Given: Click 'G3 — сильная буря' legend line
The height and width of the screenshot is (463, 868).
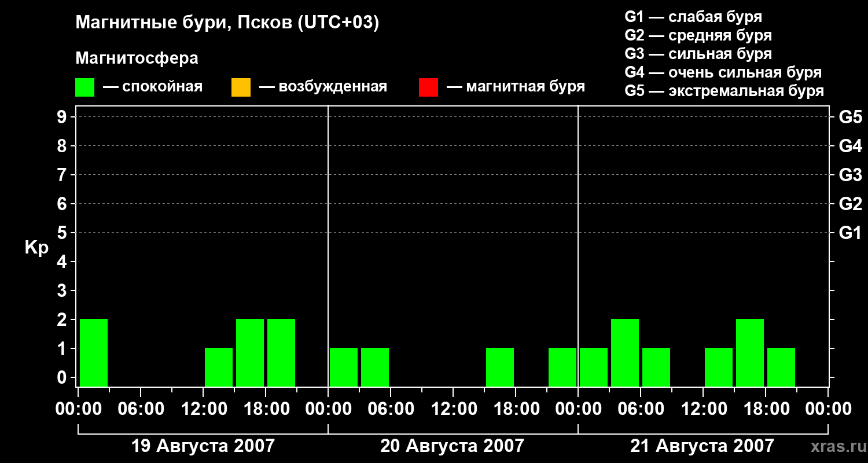Looking at the screenshot, I should [x=698, y=54].
